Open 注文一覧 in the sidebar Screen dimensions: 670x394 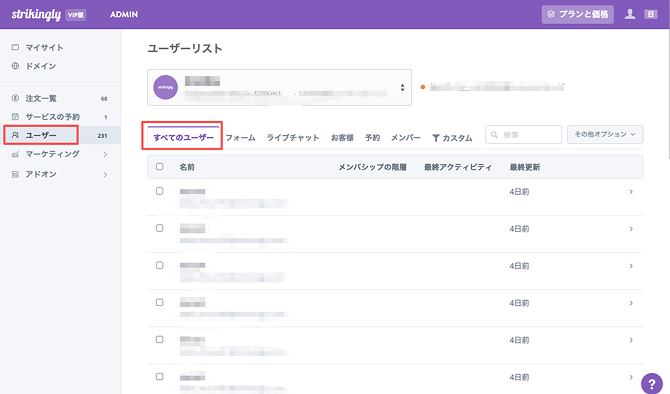41,98
